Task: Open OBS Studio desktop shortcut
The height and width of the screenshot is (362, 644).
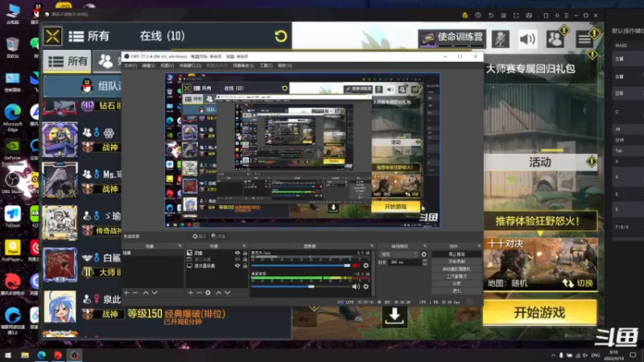Action: coord(12,183)
